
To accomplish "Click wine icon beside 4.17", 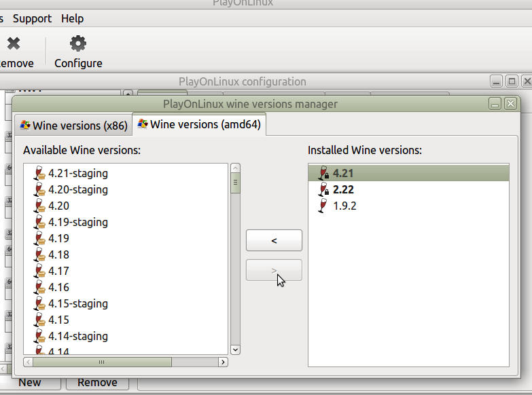I will point(39,271).
